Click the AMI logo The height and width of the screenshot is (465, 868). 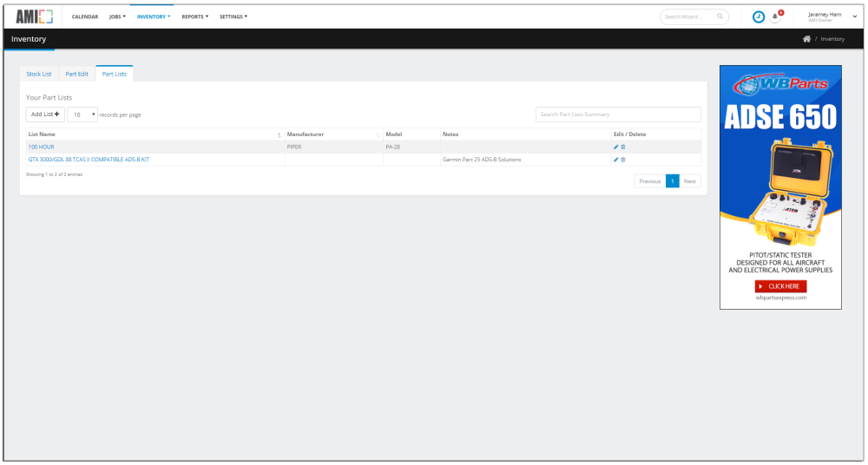point(35,16)
